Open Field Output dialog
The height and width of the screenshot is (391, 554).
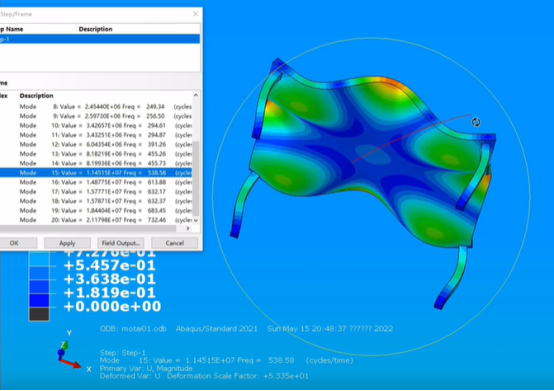[x=120, y=243]
